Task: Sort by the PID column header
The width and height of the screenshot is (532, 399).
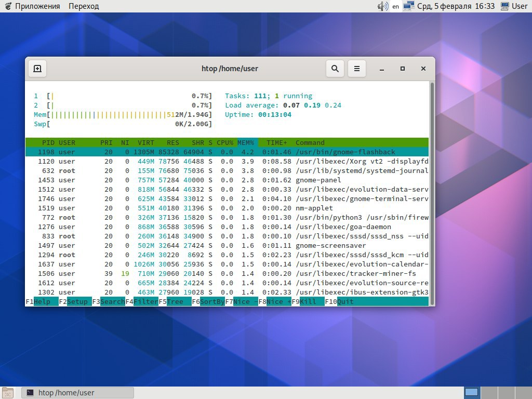Action: 48,142
